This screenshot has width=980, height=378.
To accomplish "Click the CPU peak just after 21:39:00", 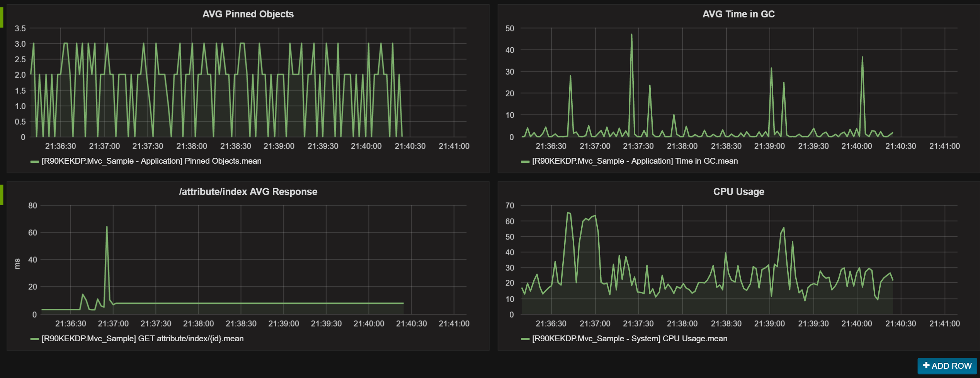I will [x=783, y=228].
